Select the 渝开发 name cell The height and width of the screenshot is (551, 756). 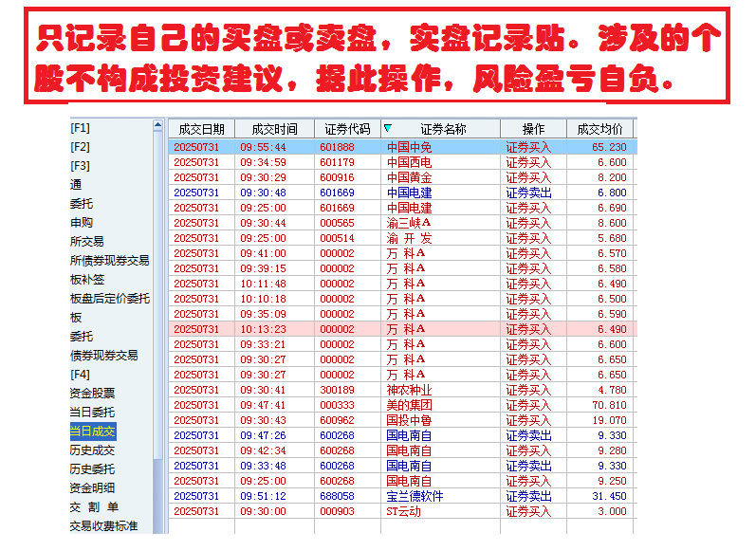(x=410, y=238)
